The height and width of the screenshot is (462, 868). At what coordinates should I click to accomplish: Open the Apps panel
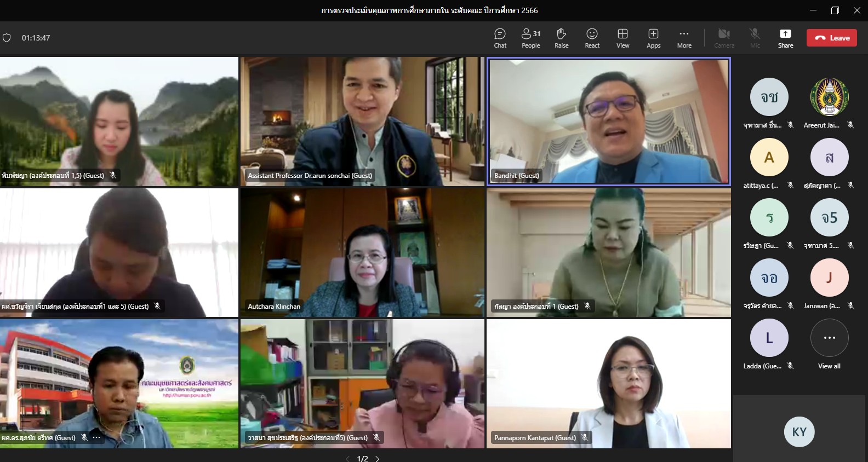point(653,38)
